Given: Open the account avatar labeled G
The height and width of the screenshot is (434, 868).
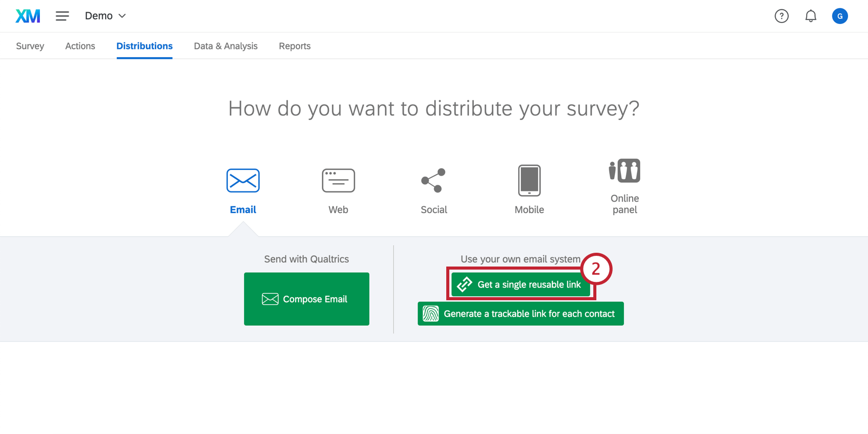Looking at the screenshot, I should [839, 16].
